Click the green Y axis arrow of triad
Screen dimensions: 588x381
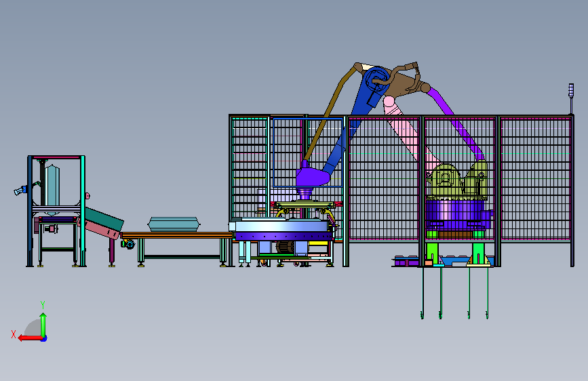43,325
